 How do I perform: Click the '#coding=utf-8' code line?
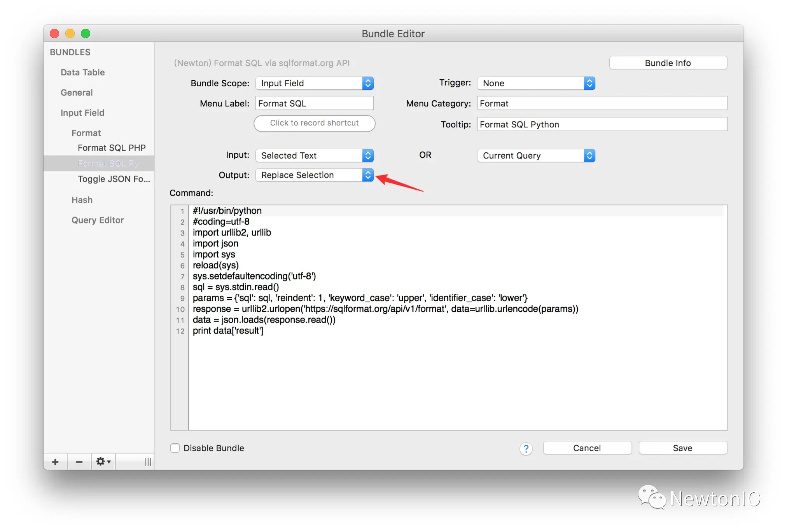pos(221,222)
